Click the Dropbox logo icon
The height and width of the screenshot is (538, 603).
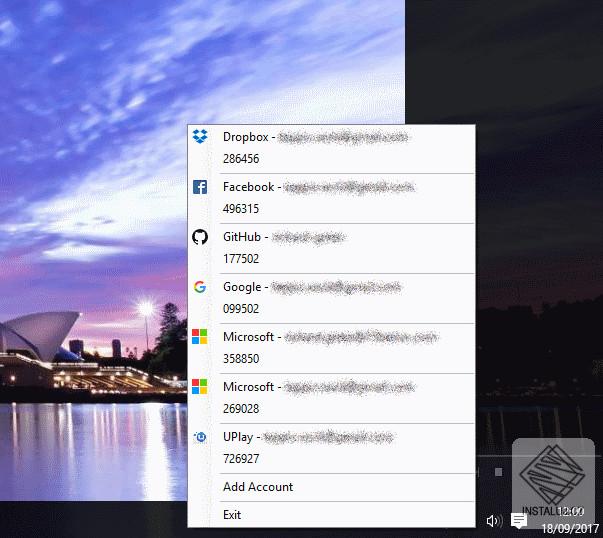[200, 137]
